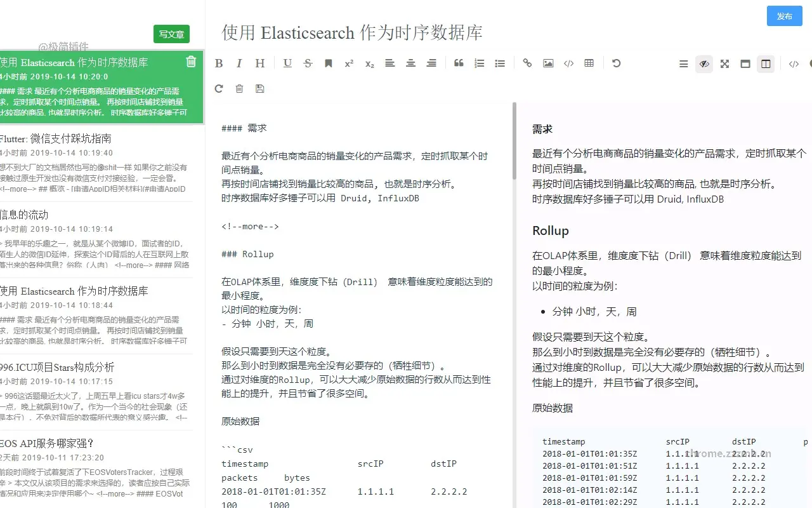
Task: Create new article via 写文章 button
Action: pos(171,34)
